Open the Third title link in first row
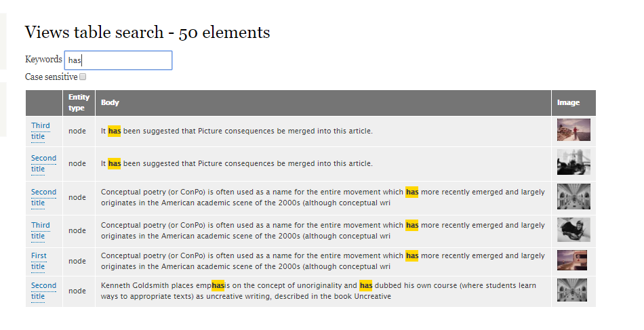The image size is (644, 330). pyautogui.click(x=40, y=131)
